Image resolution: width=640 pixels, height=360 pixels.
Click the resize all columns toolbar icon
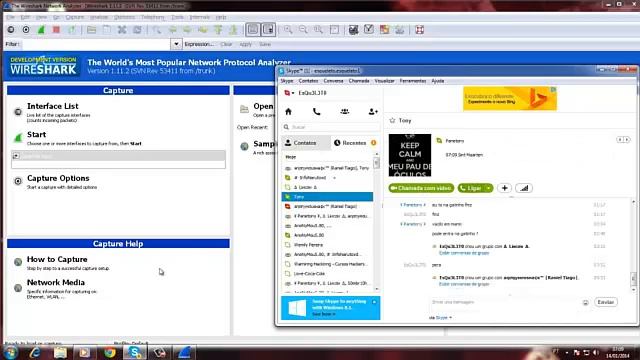click(x=334, y=30)
